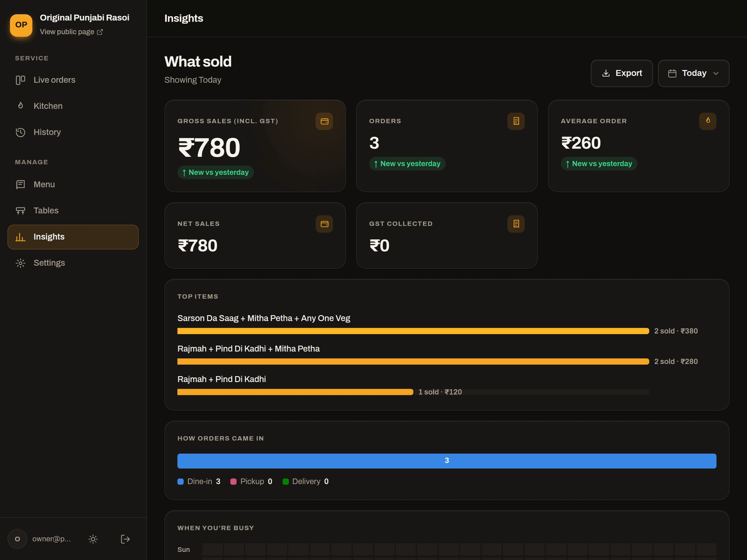Click the History clock icon
The height and width of the screenshot is (560, 747).
coord(20,132)
